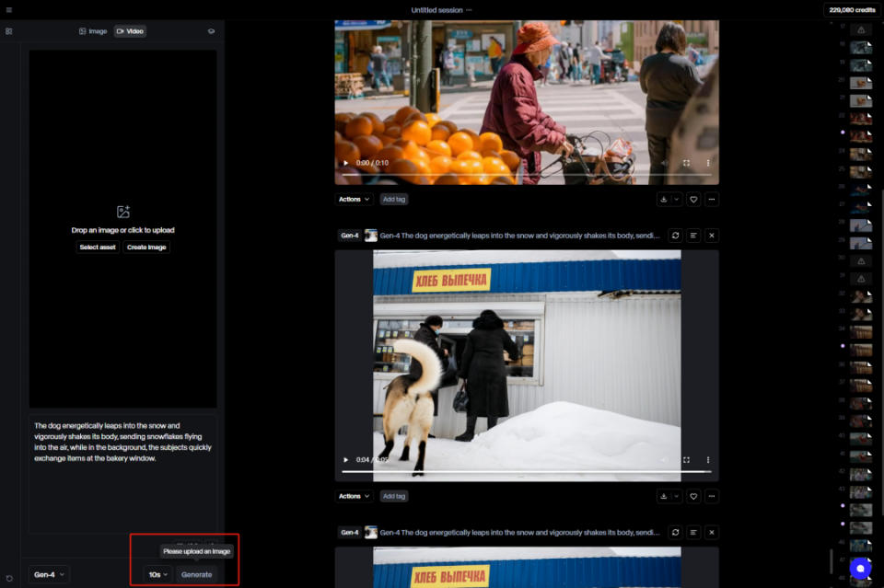This screenshot has height=588, width=884.
Task: Open the grid icon in the left panel corner
Action: pos(9,31)
